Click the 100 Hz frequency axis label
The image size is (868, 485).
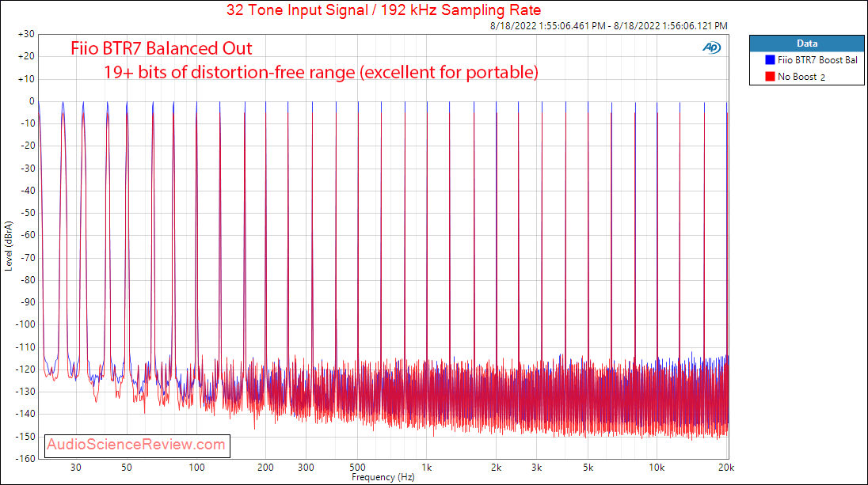196,468
